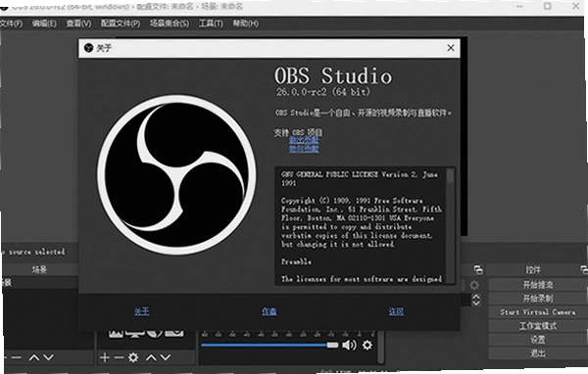Toggle 工作室模式 studio mode button
588x374 pixels.
538,326
